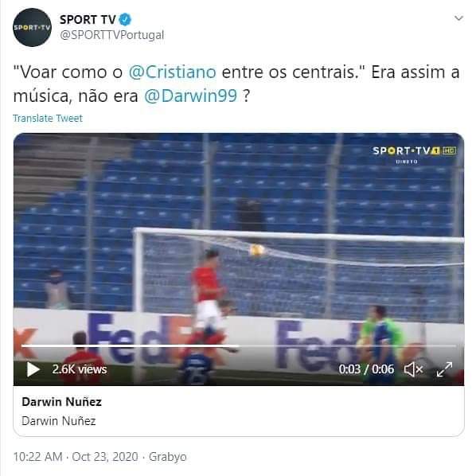Click the Grabyo source link
This screenshot has width=476, height=476.
tap(168, 457)
